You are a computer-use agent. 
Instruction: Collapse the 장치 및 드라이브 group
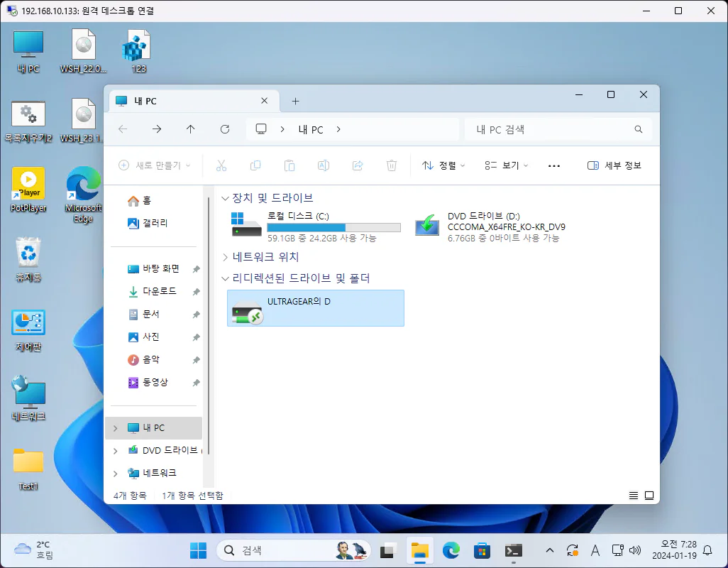[x=225, y=198]
